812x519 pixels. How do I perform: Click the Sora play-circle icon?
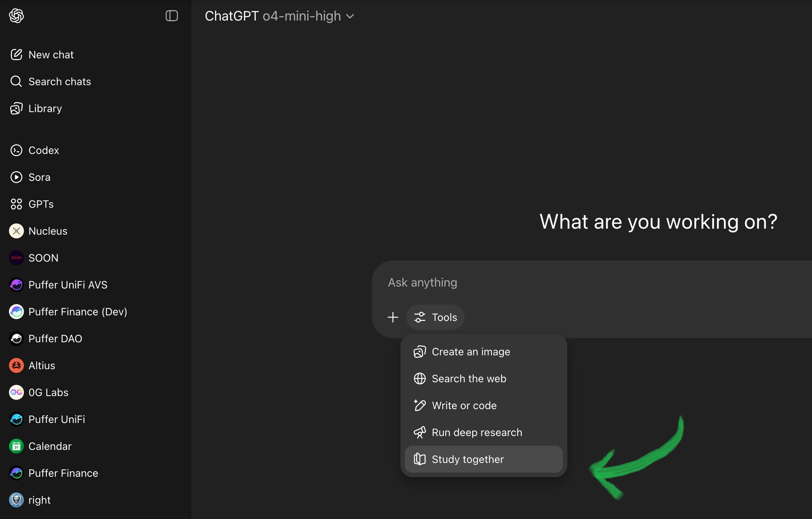pyautogui.click(x=16, y=177)
